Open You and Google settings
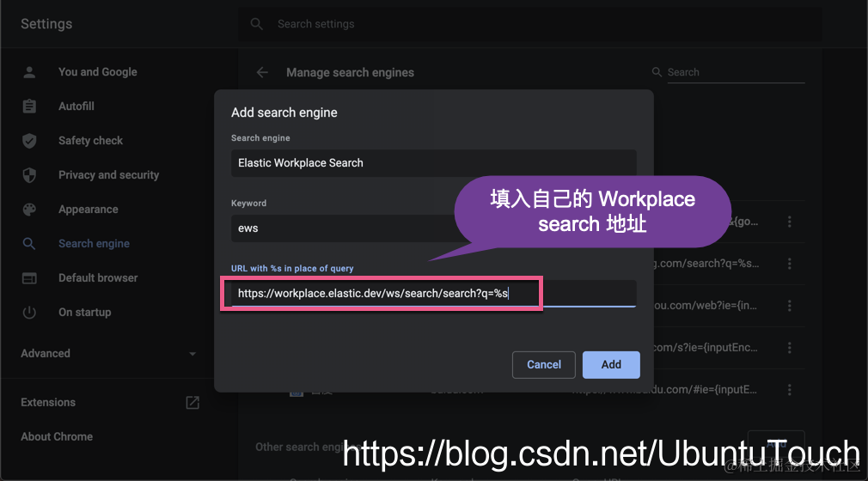 point(97,72)
